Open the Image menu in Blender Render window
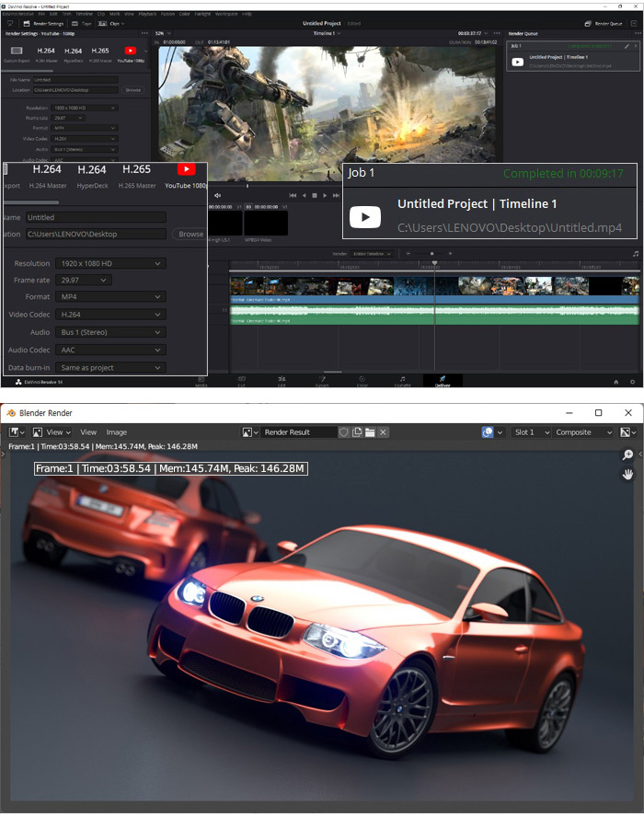 pos(117,432)
